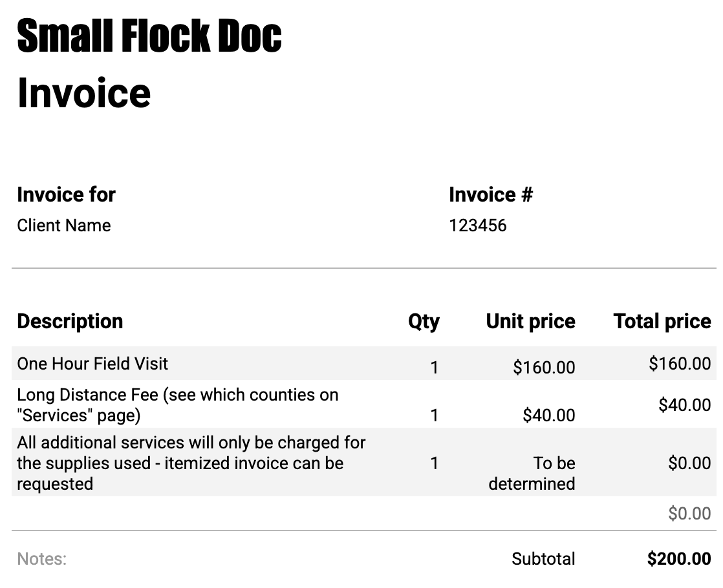Click the Total price column header
723x588 pixels.
tap(662, 321)
